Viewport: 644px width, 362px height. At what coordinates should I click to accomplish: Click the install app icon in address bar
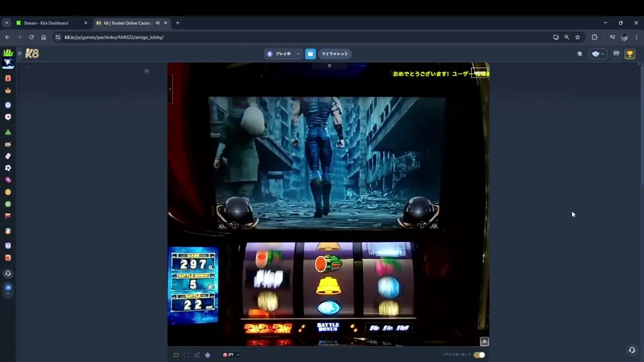[x=555, y=37]
